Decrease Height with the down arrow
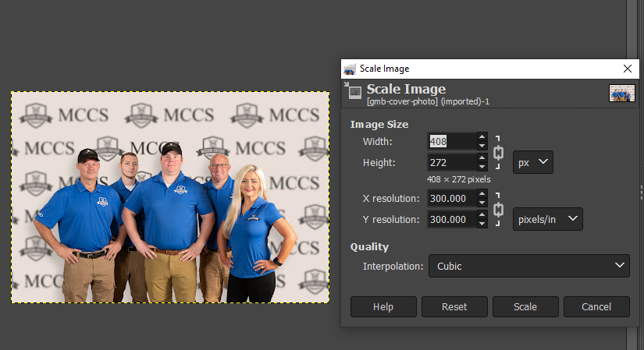The height and width of the screenshot is (350, 644). (x=482, y=167)
